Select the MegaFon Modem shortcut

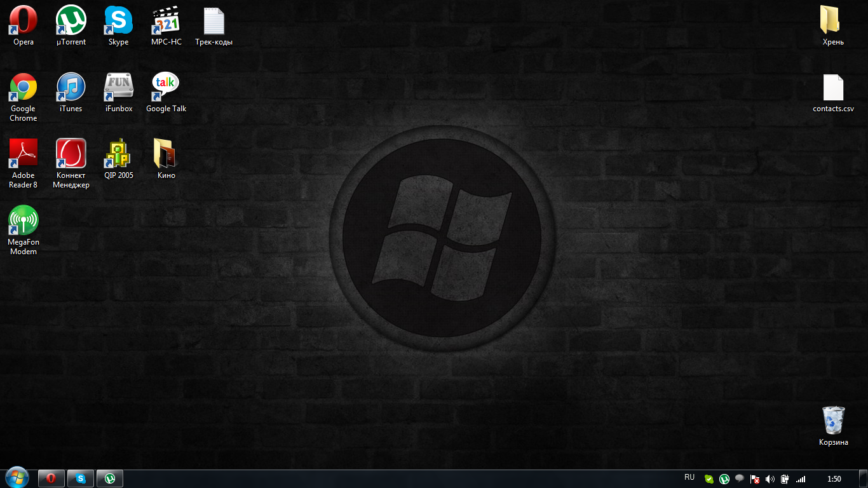pyautogui.click(x=24, y=230)
